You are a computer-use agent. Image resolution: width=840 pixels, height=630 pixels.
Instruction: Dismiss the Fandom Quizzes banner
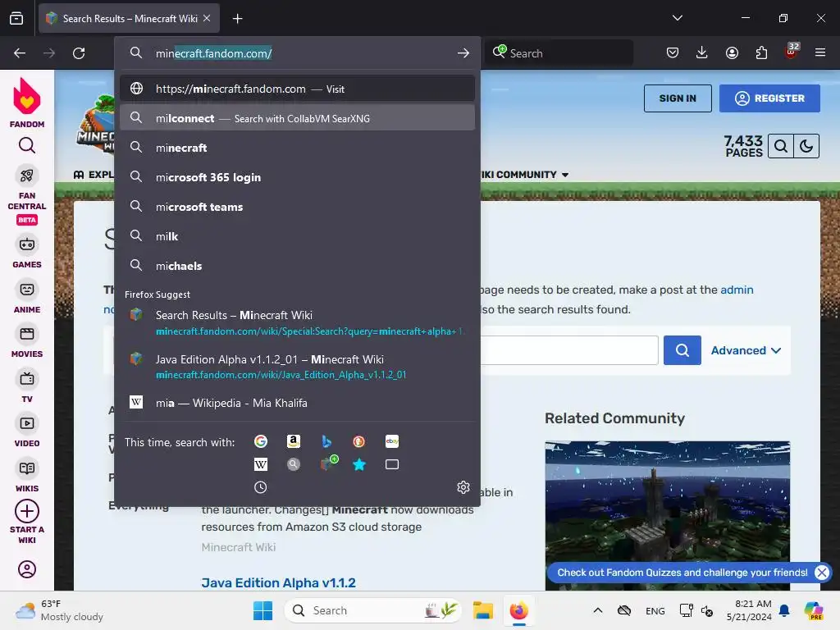pyautogui.click(x=822, y=572)
